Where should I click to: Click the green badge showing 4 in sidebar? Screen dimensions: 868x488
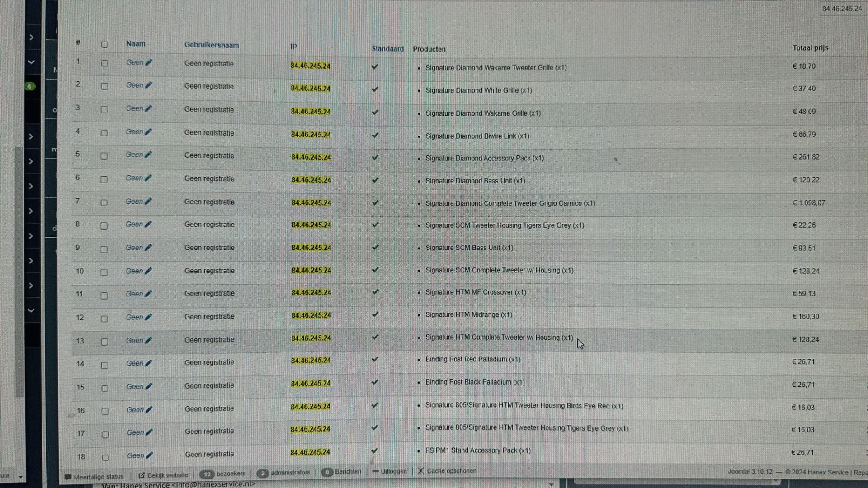pyautogui.click(x=30, y=86)
